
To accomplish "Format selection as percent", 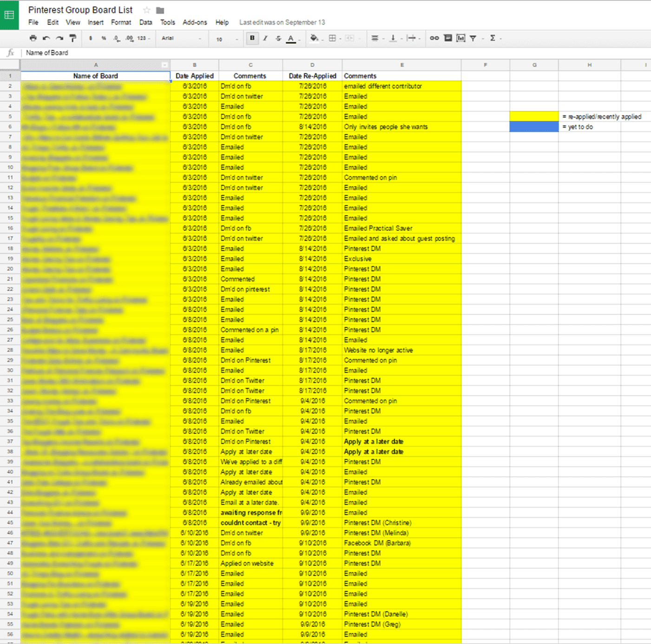I will coord(104,38).
